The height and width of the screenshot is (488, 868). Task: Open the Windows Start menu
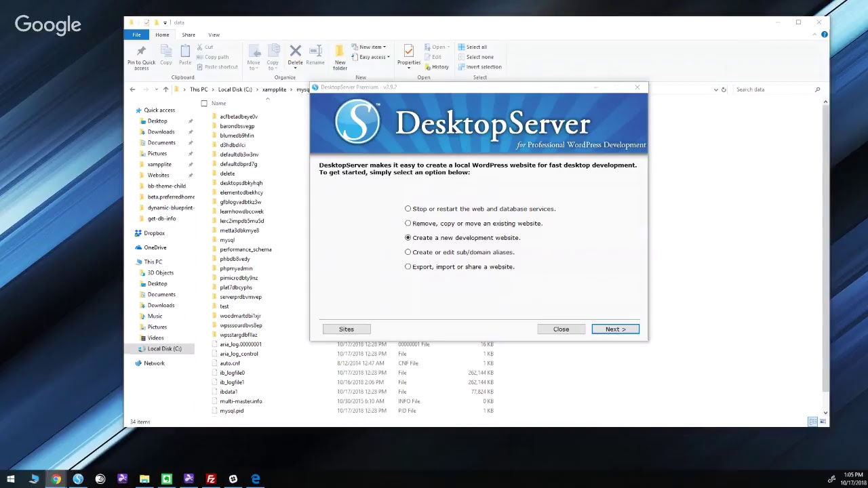[11, 479]
